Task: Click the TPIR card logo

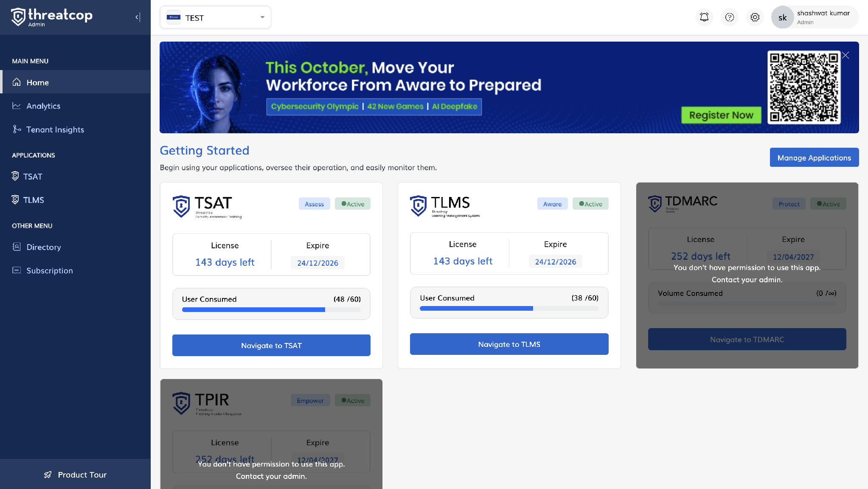Action: (208, 403)
